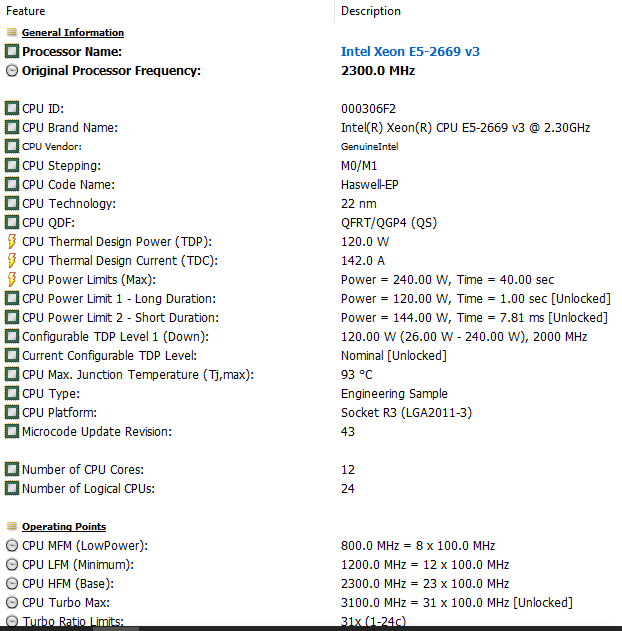Click the clock icon beside Original Processor Frequency
This screenshot has height=631, width=622.
click(12, 70)
